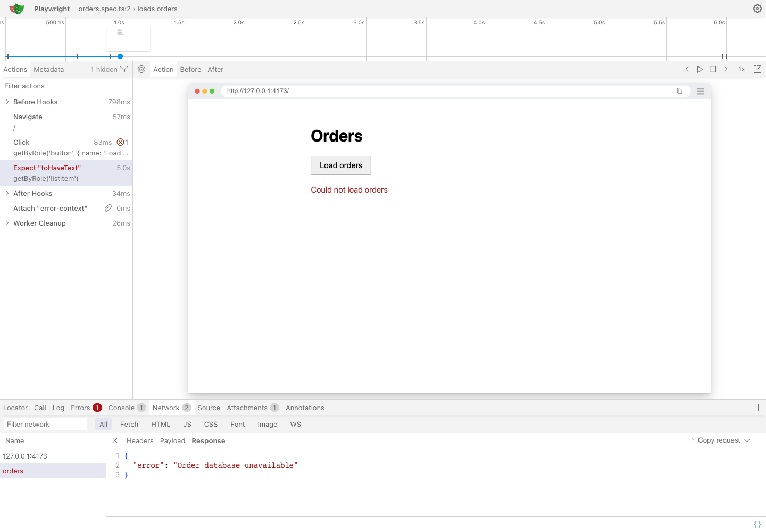
Task: Click the blue timeline position marker
Action: pyautogui.click(x=120, y=56)
